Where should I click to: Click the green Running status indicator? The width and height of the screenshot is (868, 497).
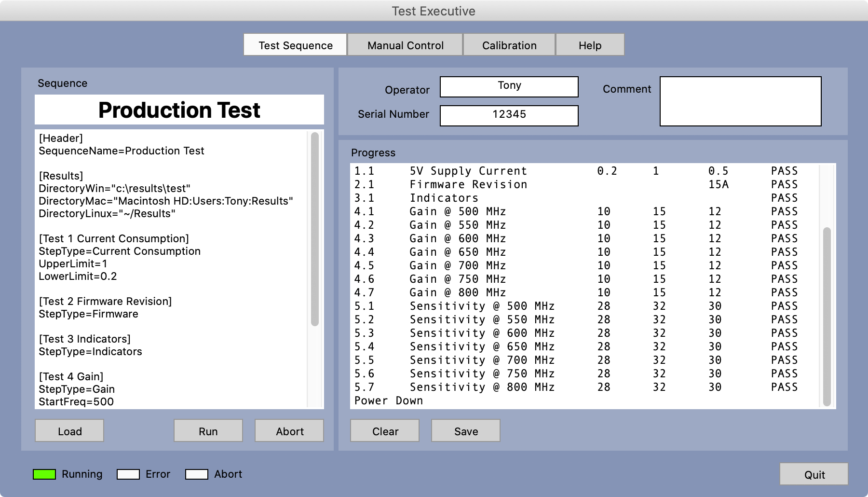(44, 474)
